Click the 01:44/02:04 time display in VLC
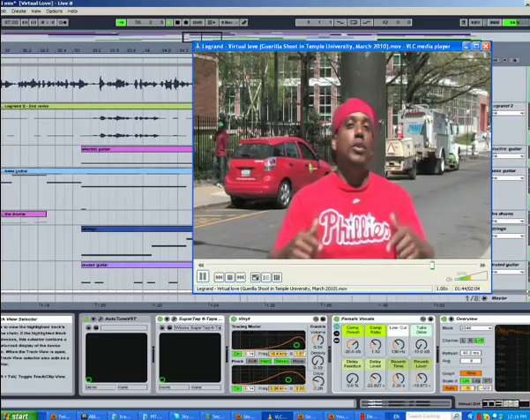Image resolution: width=530 pixels, height=420 pixels. coord(467,289)
